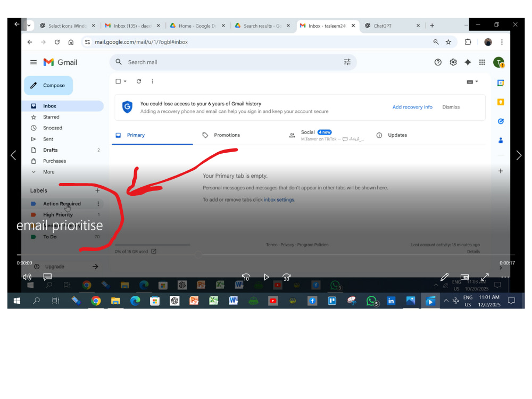The image size is (532, 399).
Task: Play the paused video
Action: click(x=267, y=277)
